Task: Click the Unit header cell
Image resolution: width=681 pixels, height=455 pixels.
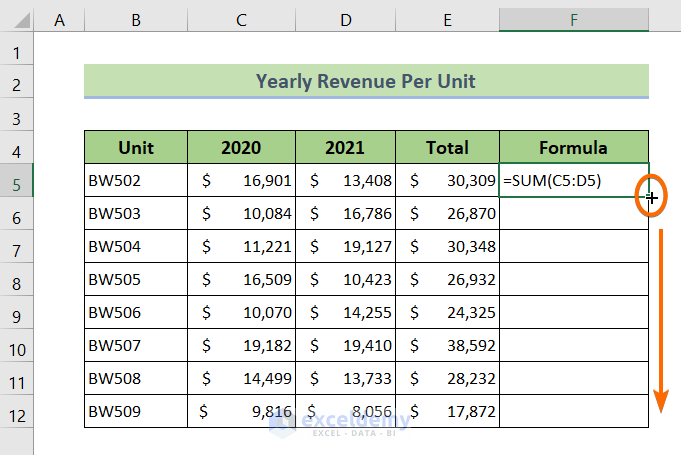Action: 136,148
